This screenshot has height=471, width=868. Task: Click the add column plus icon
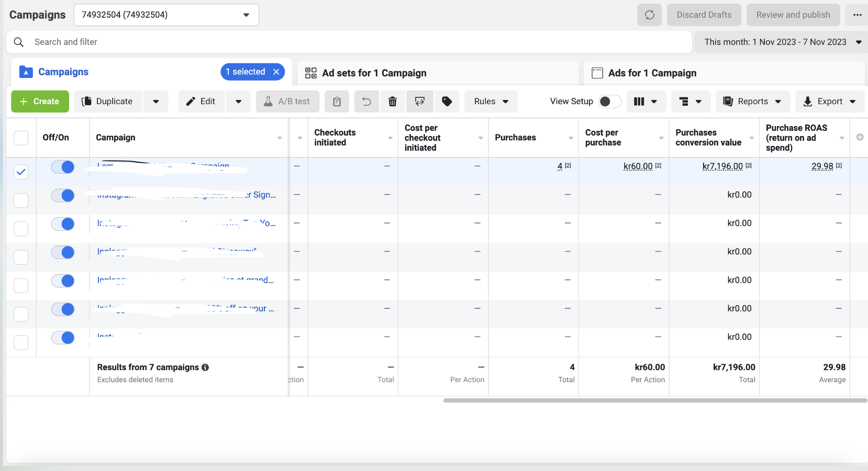pos(860,137)
